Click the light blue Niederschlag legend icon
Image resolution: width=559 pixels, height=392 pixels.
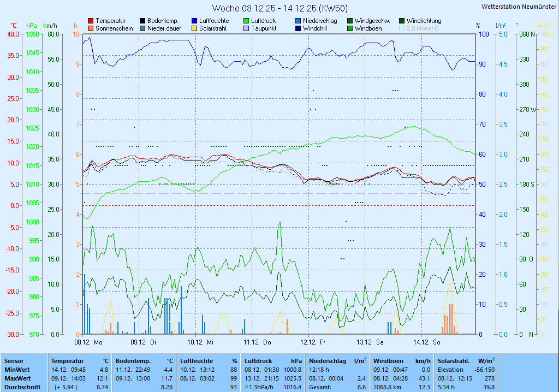pyautogui.click(x=298, y=21)
